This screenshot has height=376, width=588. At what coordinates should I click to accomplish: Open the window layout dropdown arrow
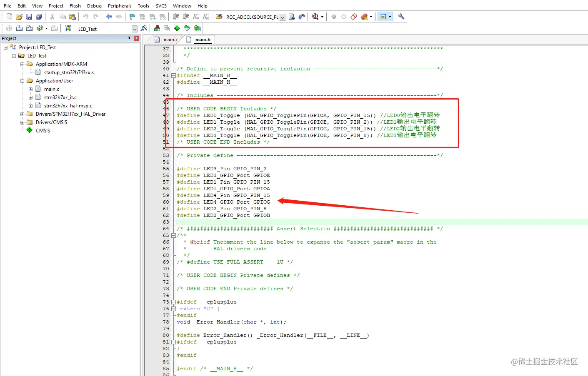click(x=390, y=17)
